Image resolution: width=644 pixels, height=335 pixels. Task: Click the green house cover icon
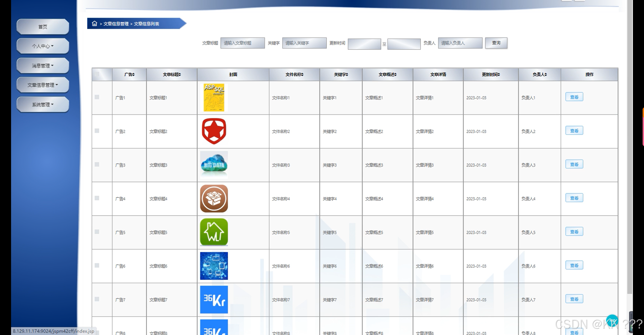click(x=214, y=232)
